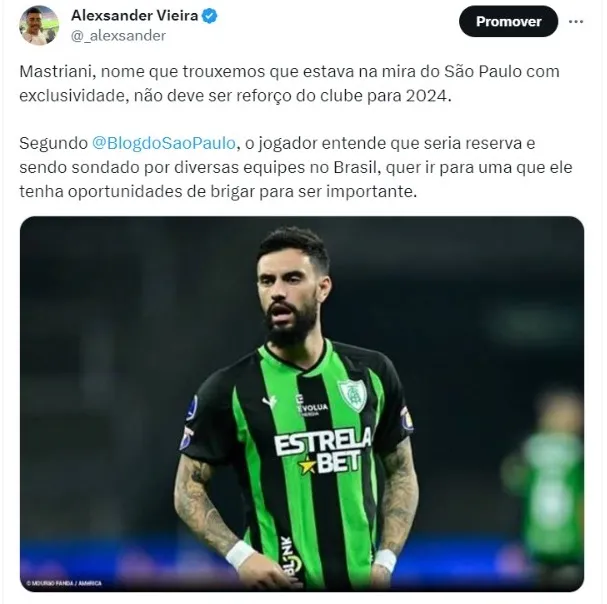Click the Alexsander Vieira display name
This screenshot has height=604, width=607.
134,16
